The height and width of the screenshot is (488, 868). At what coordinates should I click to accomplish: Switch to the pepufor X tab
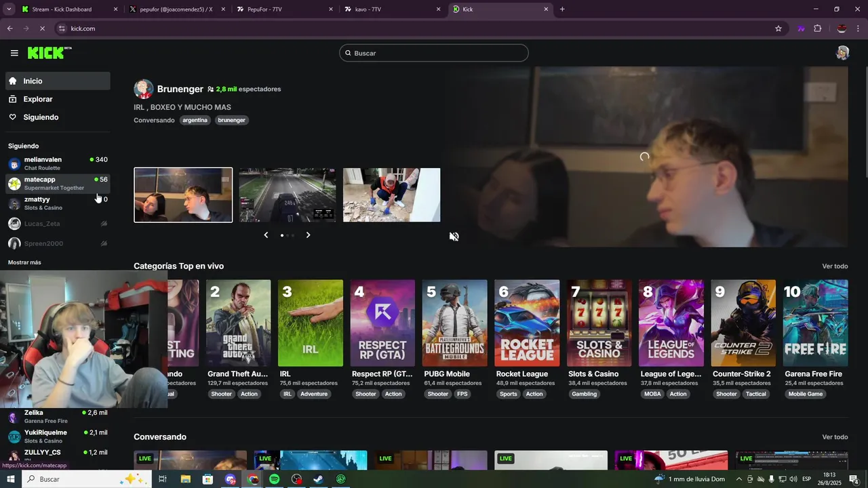(177, 9)
